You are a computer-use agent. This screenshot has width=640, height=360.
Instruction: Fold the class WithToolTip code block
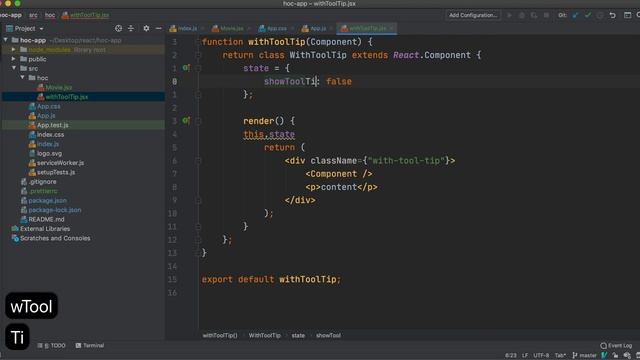[198, 55]
